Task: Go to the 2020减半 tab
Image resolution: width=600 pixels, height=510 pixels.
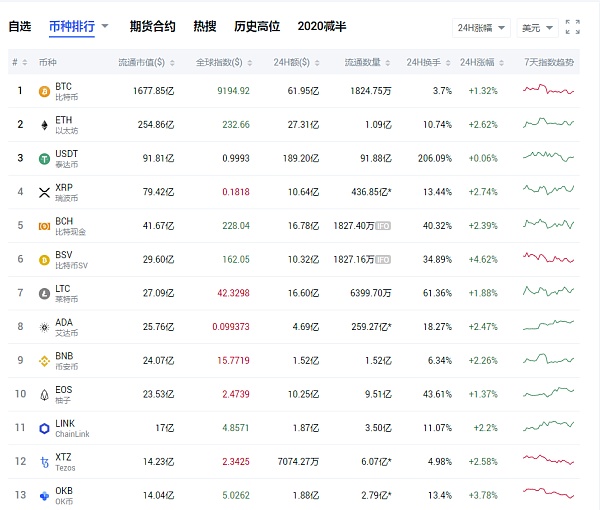Action: coord(316,27)
